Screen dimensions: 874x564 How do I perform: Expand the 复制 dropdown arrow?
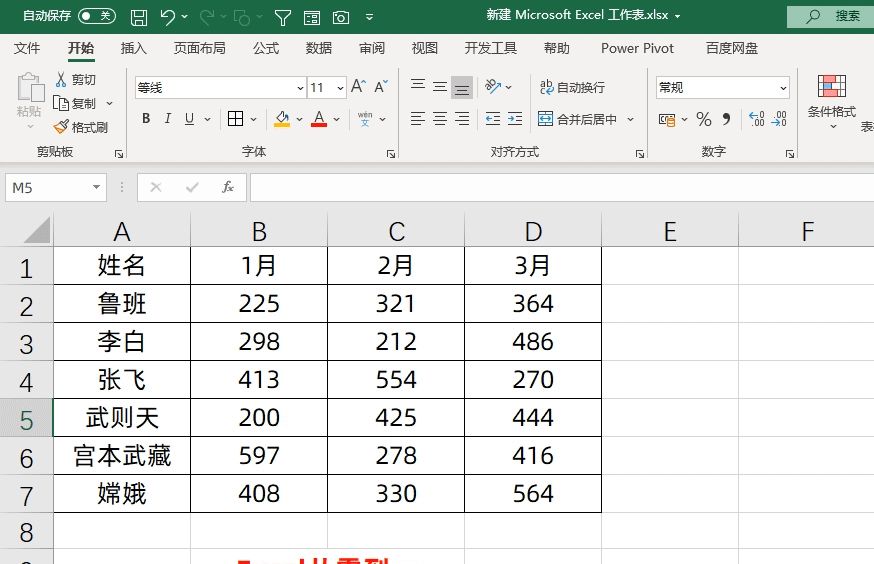pyautogui.click(x=109, y=104)
